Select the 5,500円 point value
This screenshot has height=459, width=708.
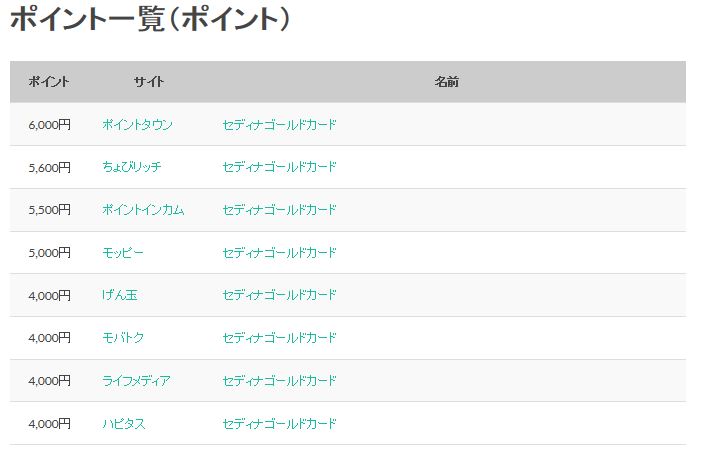50,210
